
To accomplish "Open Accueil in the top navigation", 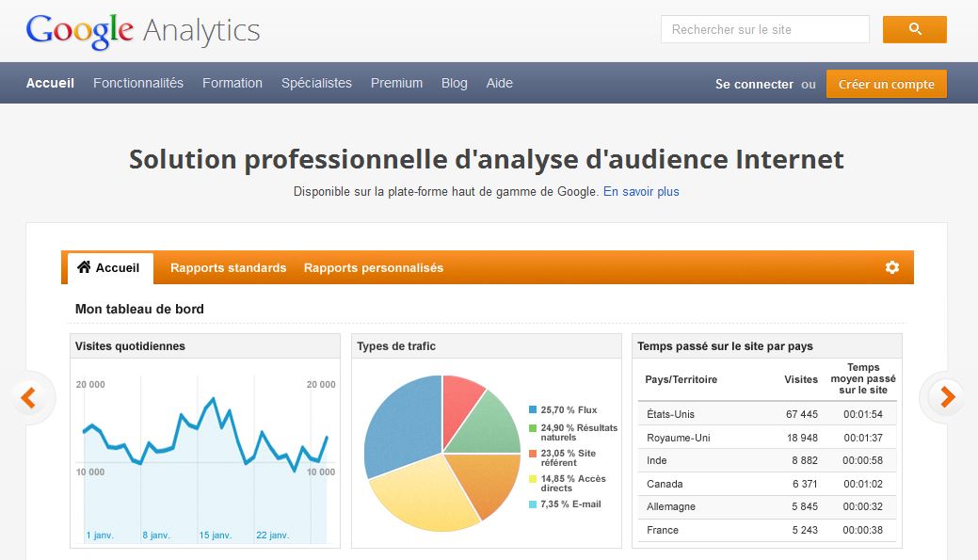I will [50, 83].
